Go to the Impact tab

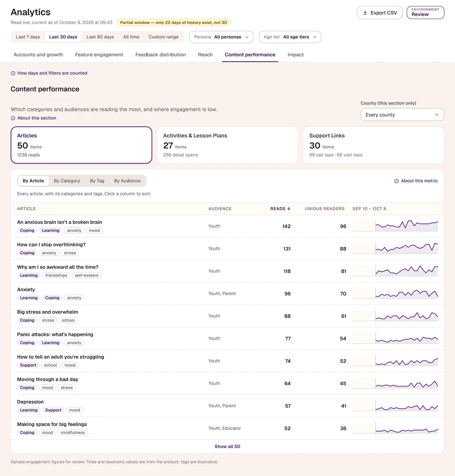pyautogui.click(x=295, y=55)
